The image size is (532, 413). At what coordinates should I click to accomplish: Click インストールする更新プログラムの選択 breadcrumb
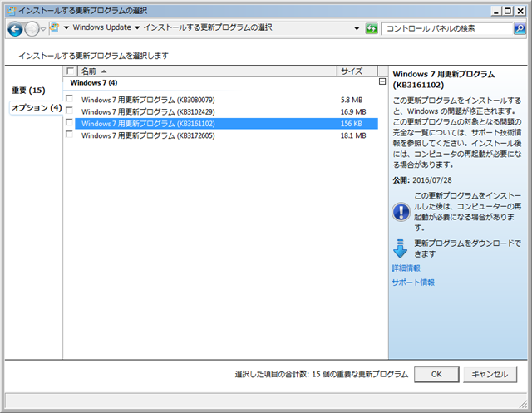[x=208, y=27]
